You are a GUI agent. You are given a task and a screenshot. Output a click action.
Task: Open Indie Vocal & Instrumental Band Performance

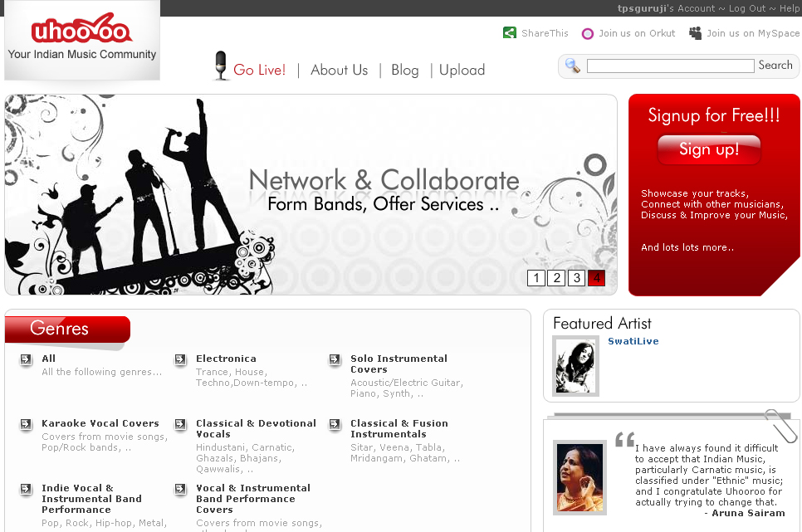tap(91, 499)
